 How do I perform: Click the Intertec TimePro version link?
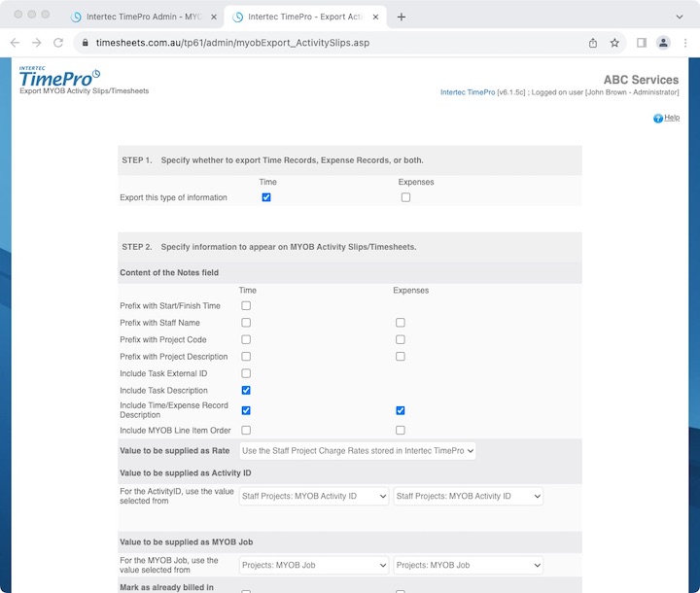(x=468, y=92)
